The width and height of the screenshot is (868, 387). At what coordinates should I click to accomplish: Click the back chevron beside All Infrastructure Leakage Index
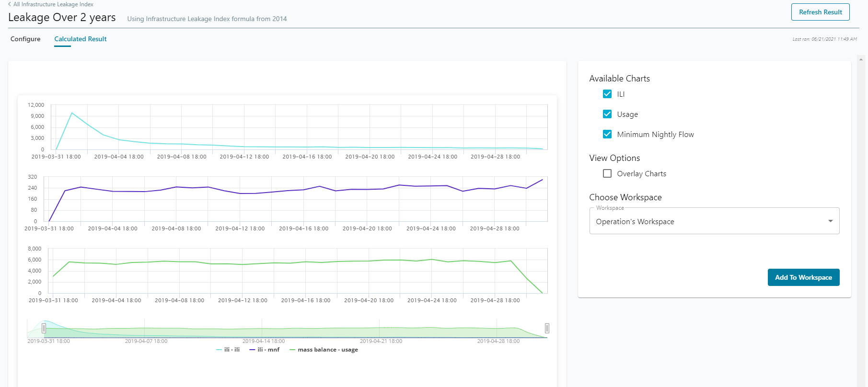[x=10, y=4]
